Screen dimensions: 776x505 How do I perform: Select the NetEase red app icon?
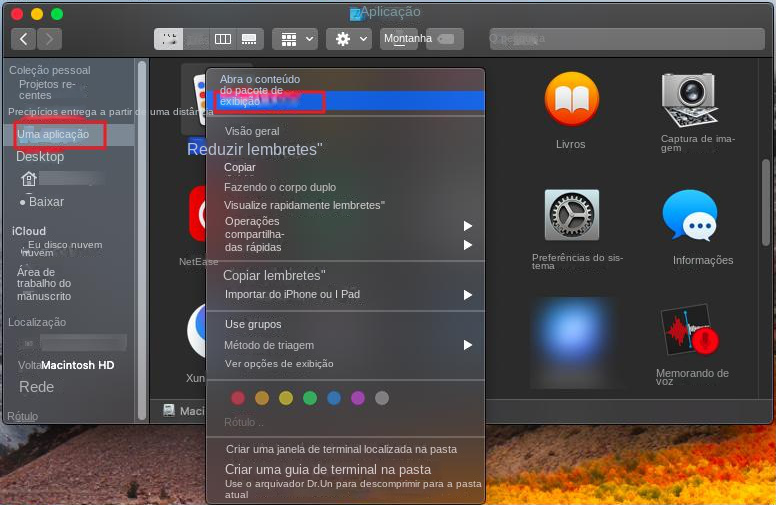tap(197, 214)
